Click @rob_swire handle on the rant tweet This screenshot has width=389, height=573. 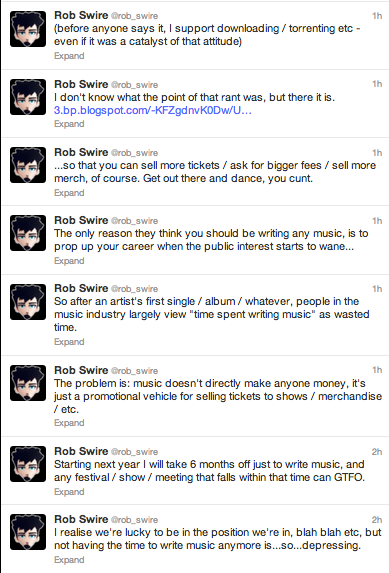[x=134, y=85]
